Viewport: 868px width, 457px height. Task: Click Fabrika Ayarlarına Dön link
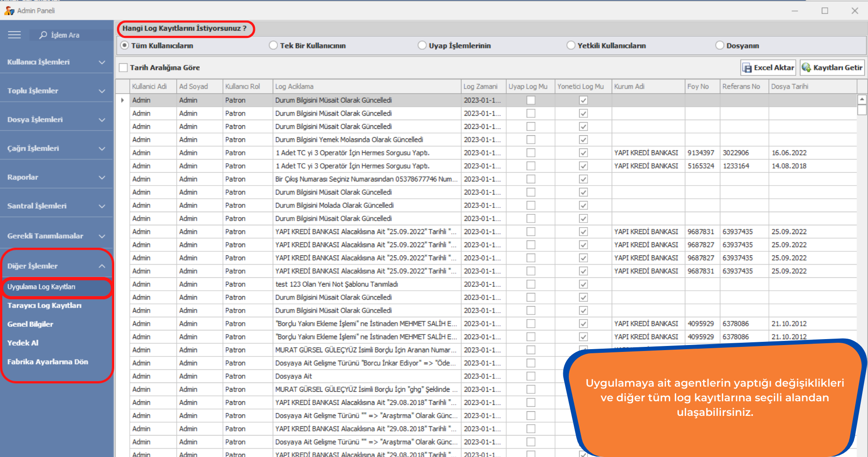(x=48, y=361)
